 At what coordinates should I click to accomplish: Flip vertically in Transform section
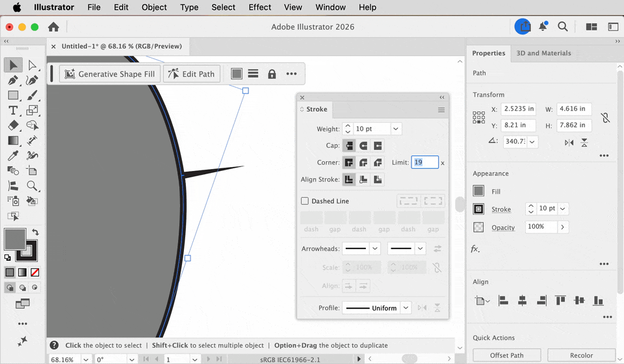click(x=584, y=142)
